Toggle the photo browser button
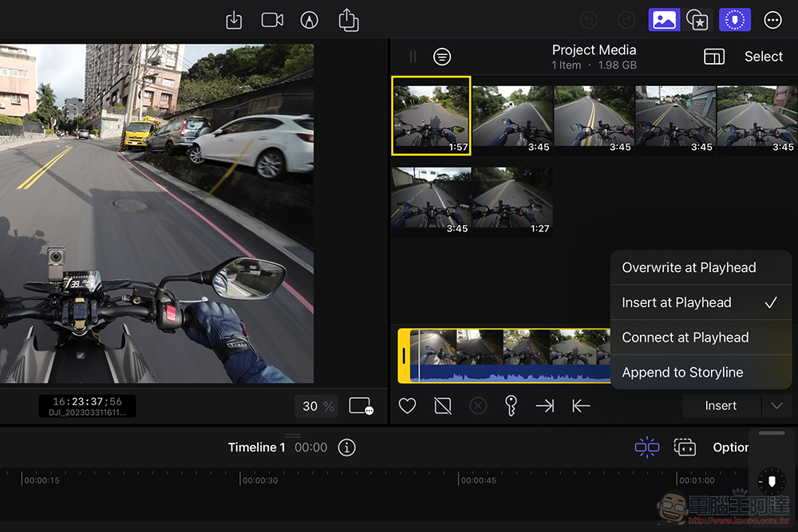Image resolution: width=798 pixels, height=532 pixels. [x=664, y=21]
